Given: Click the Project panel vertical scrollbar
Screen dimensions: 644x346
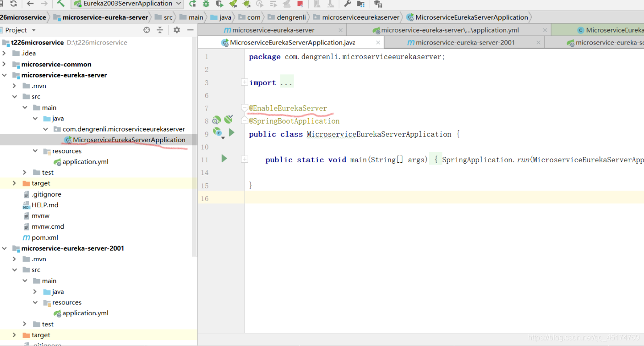Looking at the screenshot, I should pyautogui.click(x=195, y=147).
